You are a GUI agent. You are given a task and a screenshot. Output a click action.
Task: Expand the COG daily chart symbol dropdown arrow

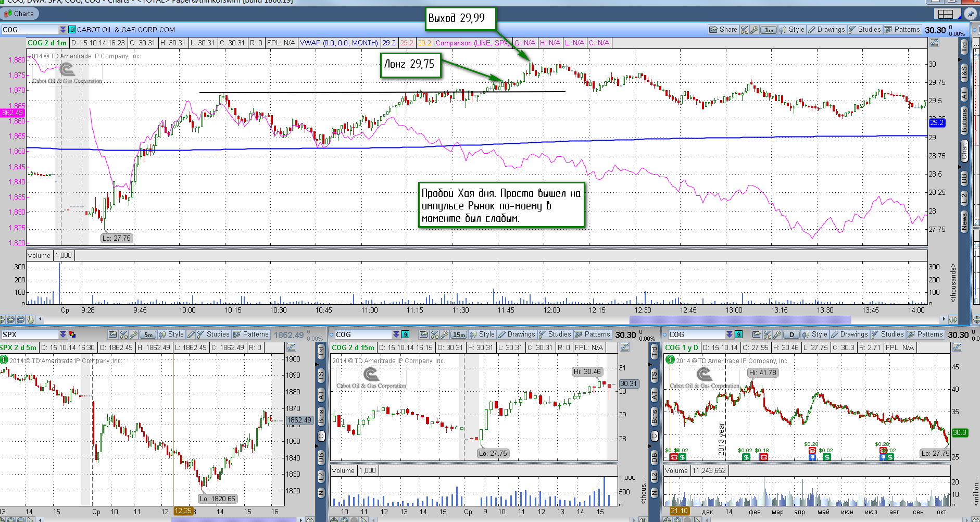(x=730, y=334)
